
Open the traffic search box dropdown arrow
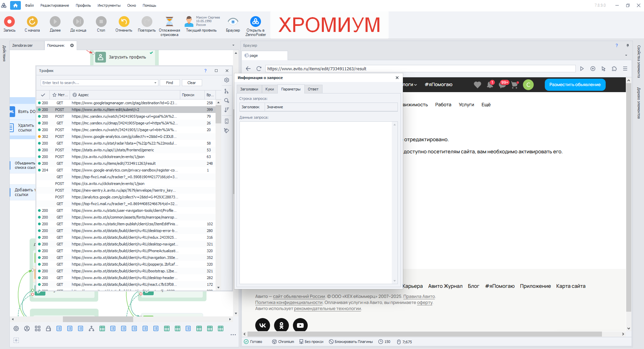[155, 83]
